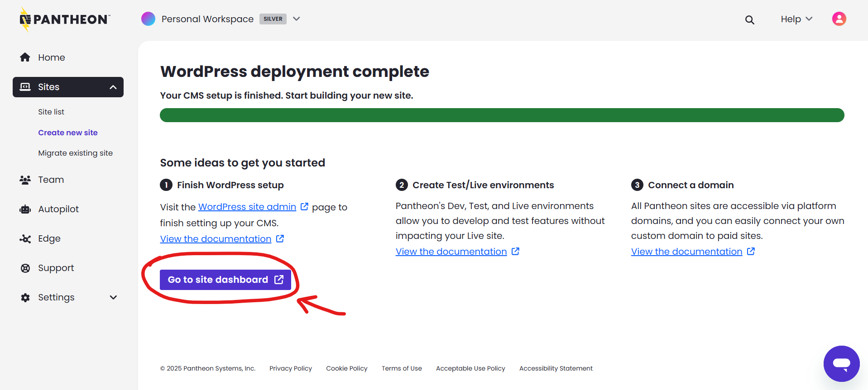
Task: Select Site list in sidebar
Action: (x=51, y=112)
